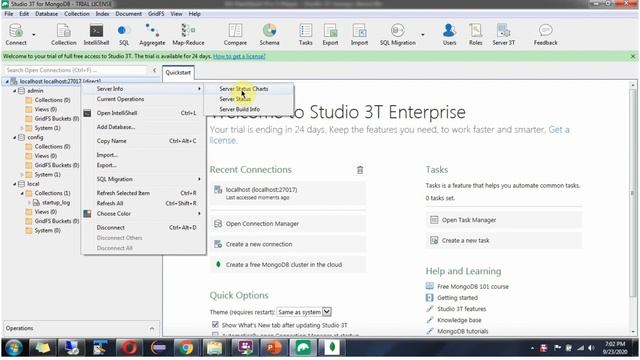The height and width of the screenshot is (360, 640).
Task: Collapse the local database node
Action: (15, 184)
